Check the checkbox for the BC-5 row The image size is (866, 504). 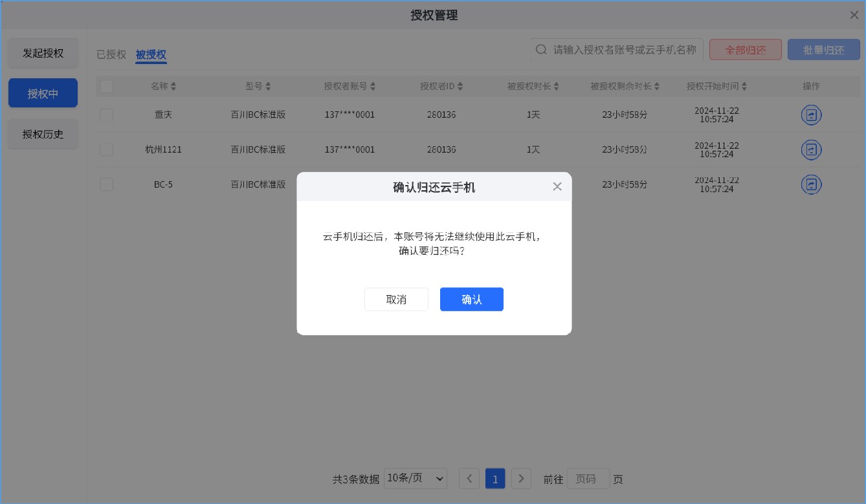coord(106,184)
